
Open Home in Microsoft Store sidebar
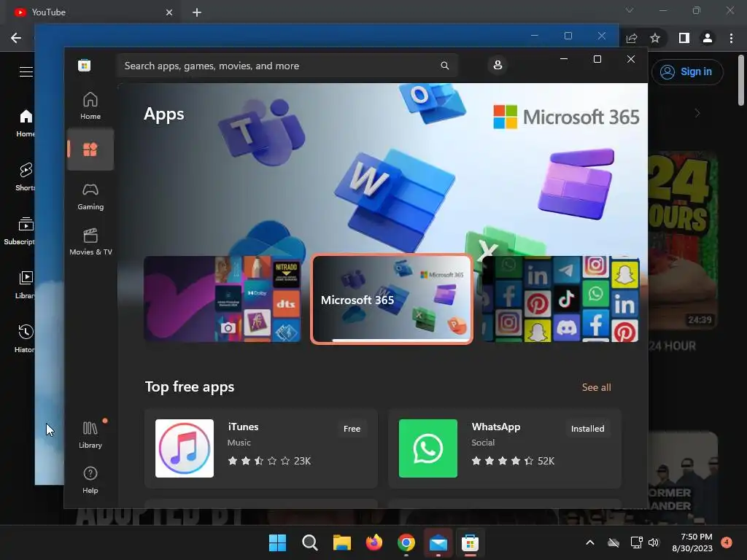click(90, 106)
